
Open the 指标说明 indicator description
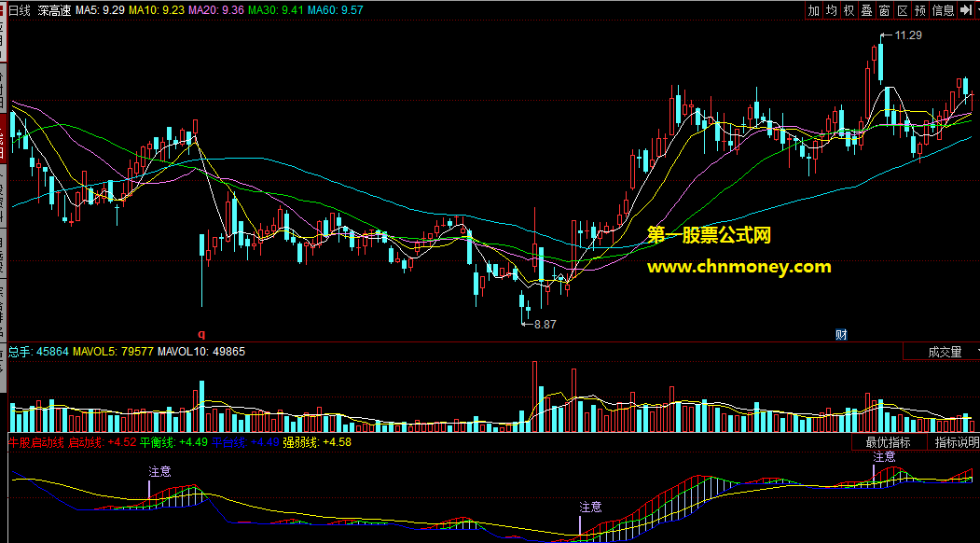coord(955,442)
